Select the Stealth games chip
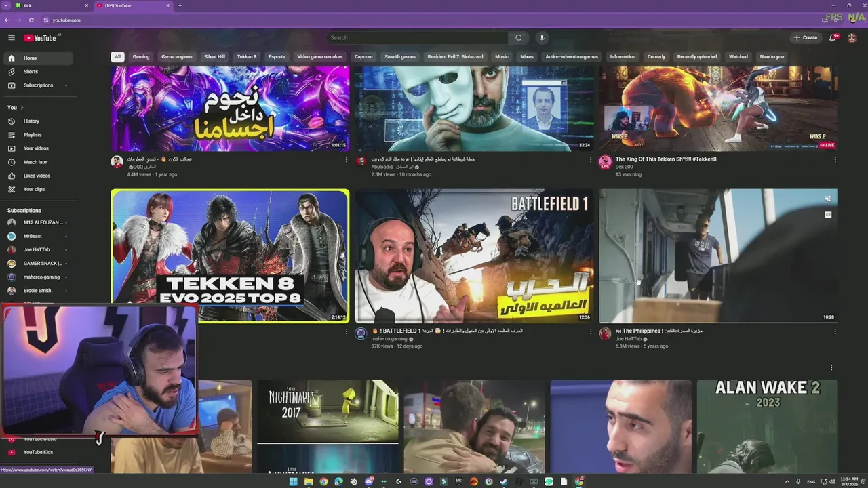The height and width of the screenshot is (488, 868). (x=400, y=57)
